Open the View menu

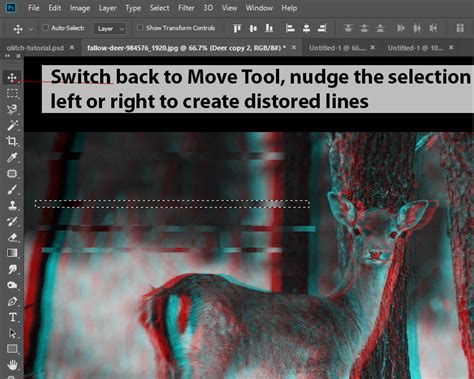229,8
